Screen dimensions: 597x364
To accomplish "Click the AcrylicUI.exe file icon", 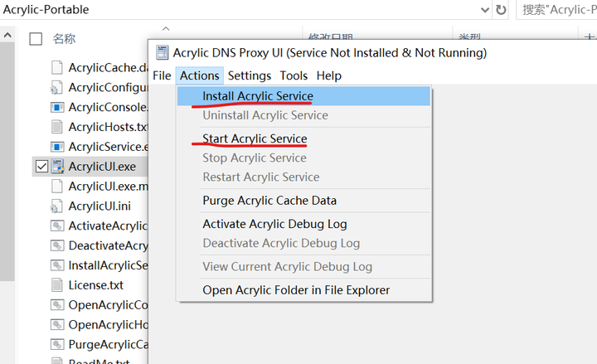I will pyautogui.click(x=57, y=167).
